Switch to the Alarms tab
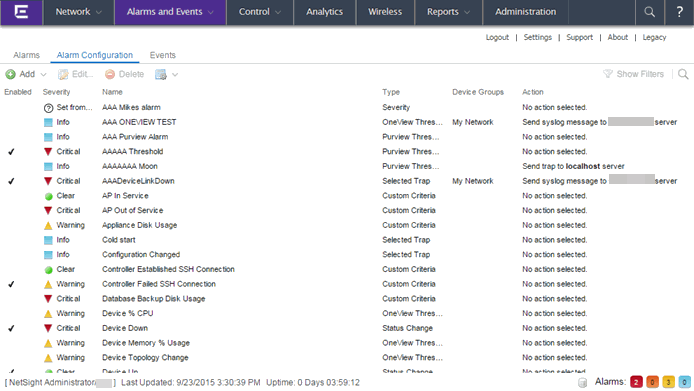 (x=27, y=55)
